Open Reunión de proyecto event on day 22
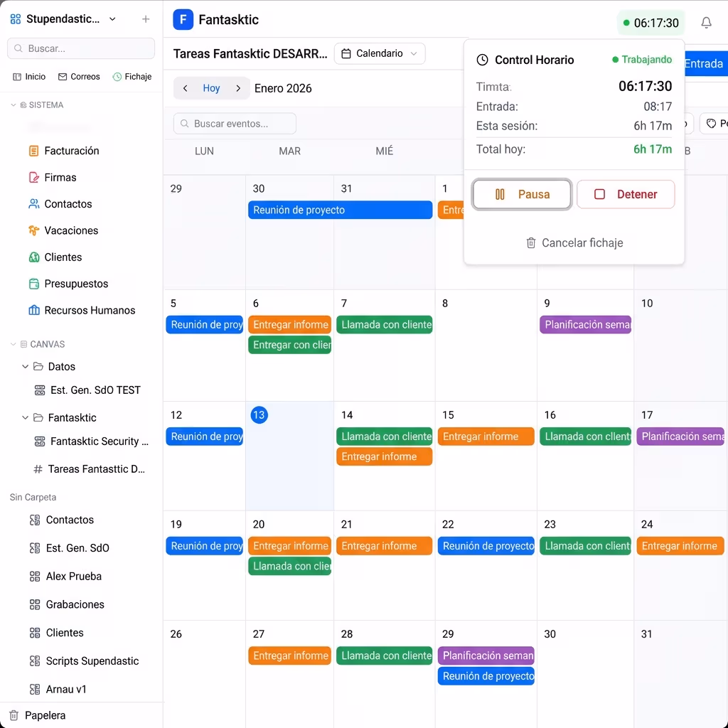 [x=486, y=546]
